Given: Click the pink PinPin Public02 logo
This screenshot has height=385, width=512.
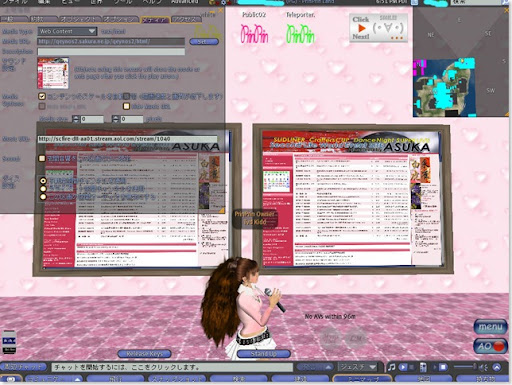Looking at the screenshot, I should point(254,34).
